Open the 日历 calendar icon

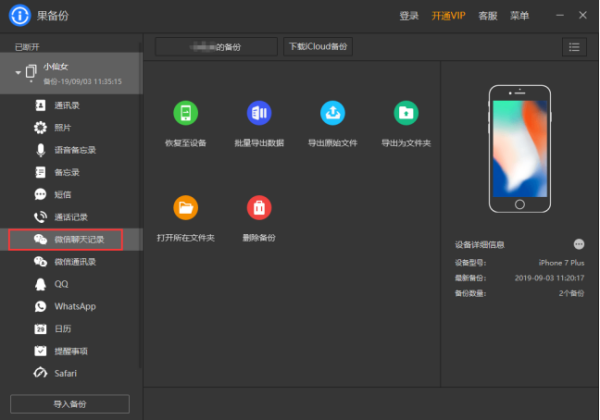point(40,329)
